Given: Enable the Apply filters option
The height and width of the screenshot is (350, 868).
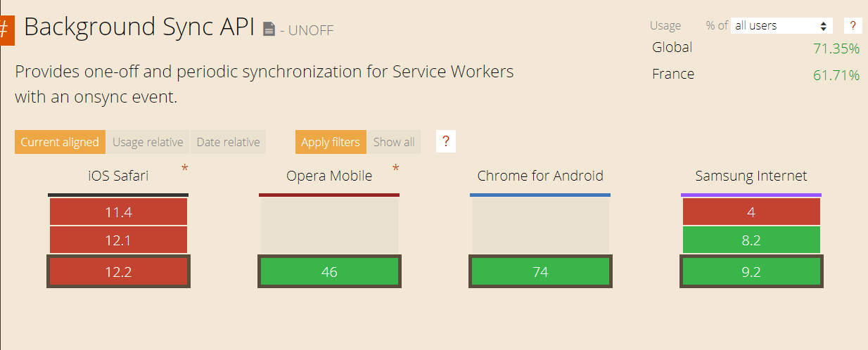Looking at the screenshot, I should pyautogui.click(x=331, y=142).
